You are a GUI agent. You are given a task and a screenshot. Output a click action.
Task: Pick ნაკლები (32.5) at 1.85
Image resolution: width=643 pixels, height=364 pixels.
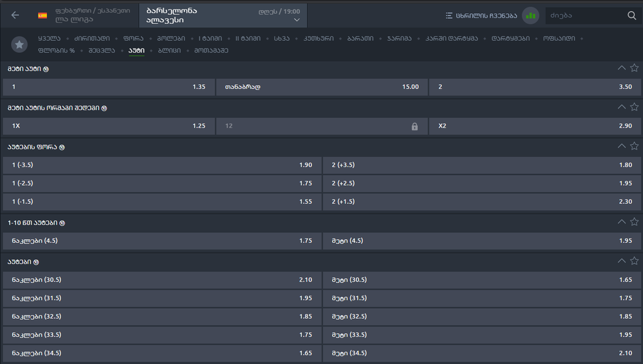click(162, 316)
